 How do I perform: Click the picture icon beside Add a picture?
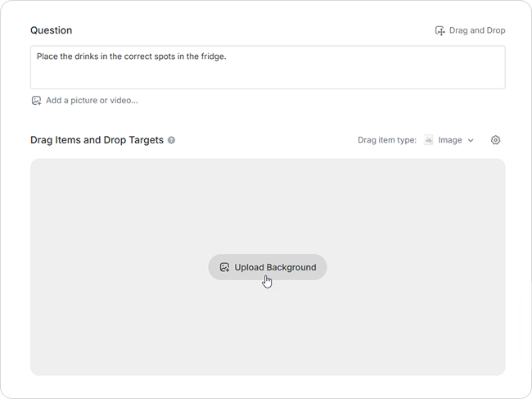coord(36,101)
